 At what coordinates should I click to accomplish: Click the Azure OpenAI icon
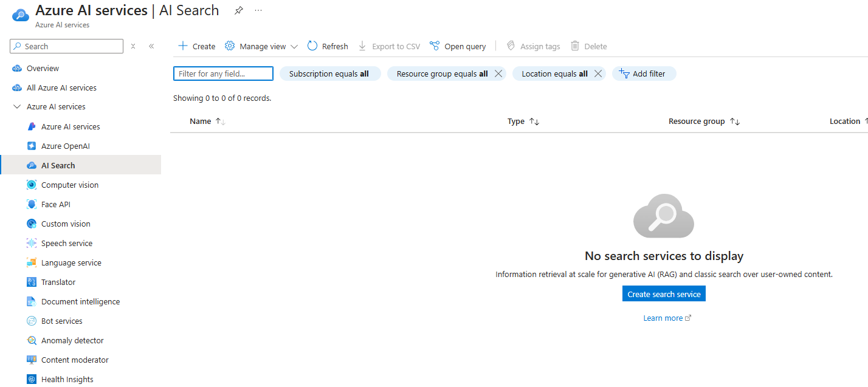pyautogui.click(x=32, y=146)
